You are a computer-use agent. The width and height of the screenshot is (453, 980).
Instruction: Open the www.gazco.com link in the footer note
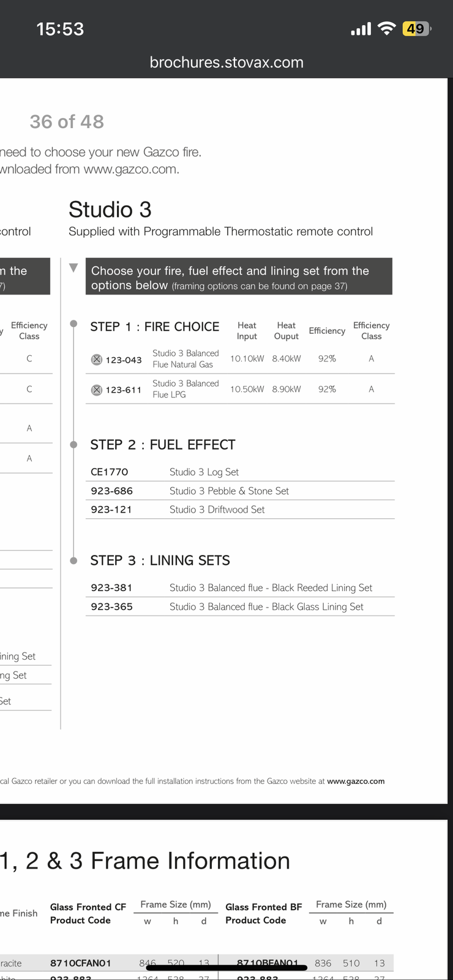(x=356, y=781)
